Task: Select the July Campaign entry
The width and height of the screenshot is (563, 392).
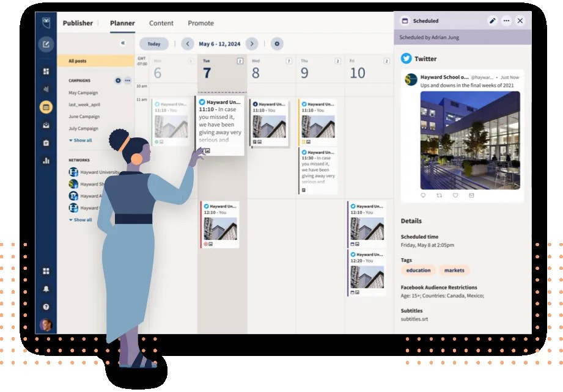Action: [x=83, y=128]
